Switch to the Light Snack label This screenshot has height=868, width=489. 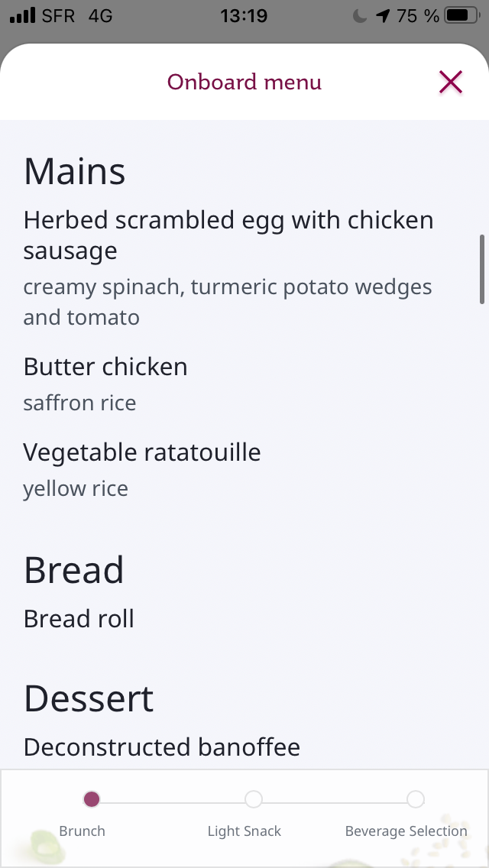point(244,831)
